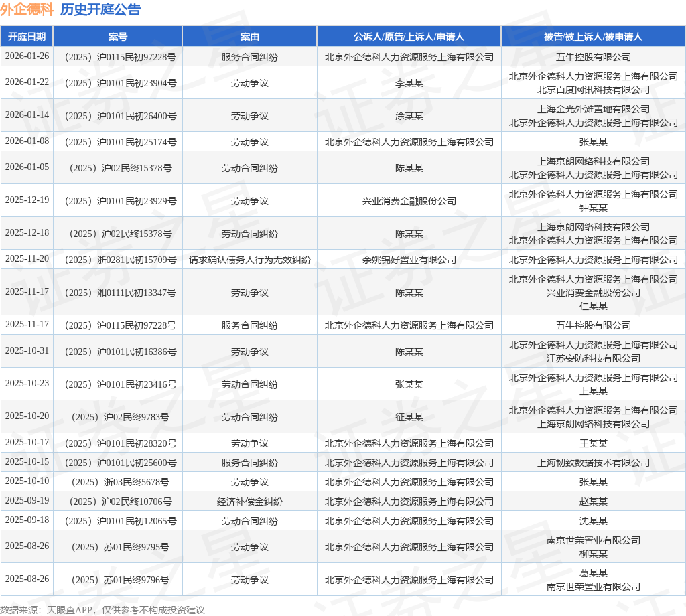This screenshot has width=686, height=616.
Task: Click cause 经济补偿金纠纷
Action: tap(249, 502)
